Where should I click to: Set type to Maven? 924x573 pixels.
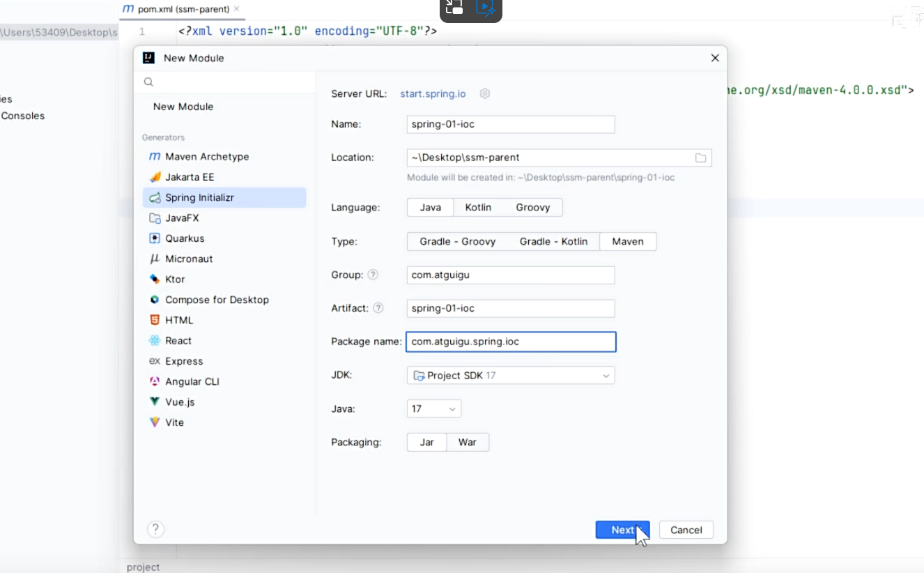(628, 241)
